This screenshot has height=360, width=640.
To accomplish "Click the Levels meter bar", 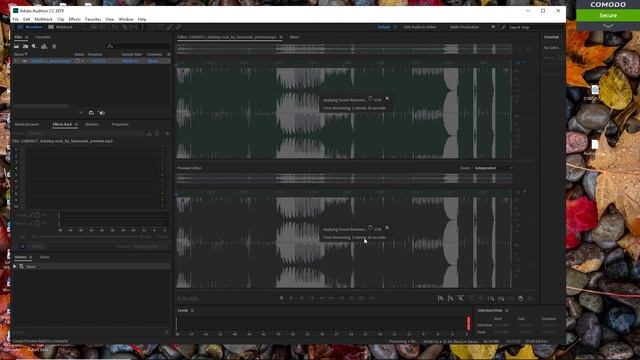I will [323, 323].
